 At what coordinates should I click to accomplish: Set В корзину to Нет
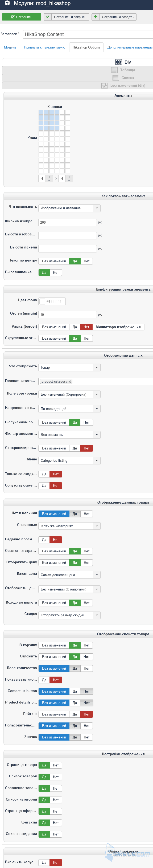(86, 645)
